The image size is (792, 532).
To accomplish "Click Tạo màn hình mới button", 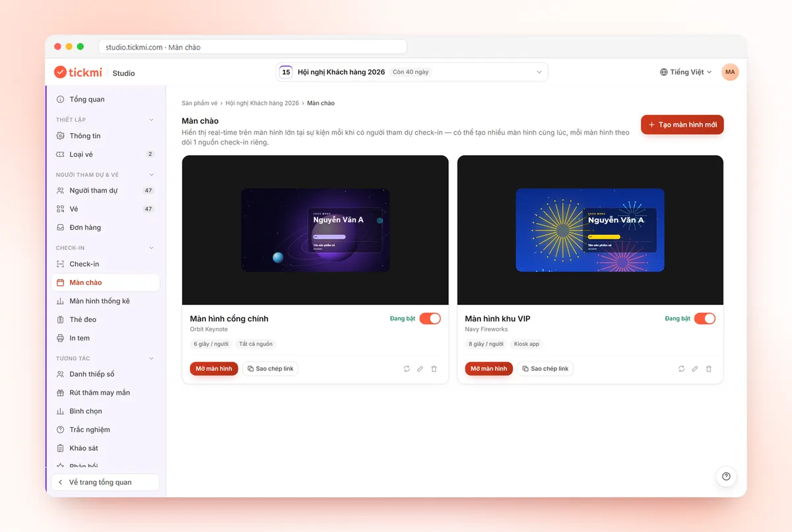I will click(682, 125).
